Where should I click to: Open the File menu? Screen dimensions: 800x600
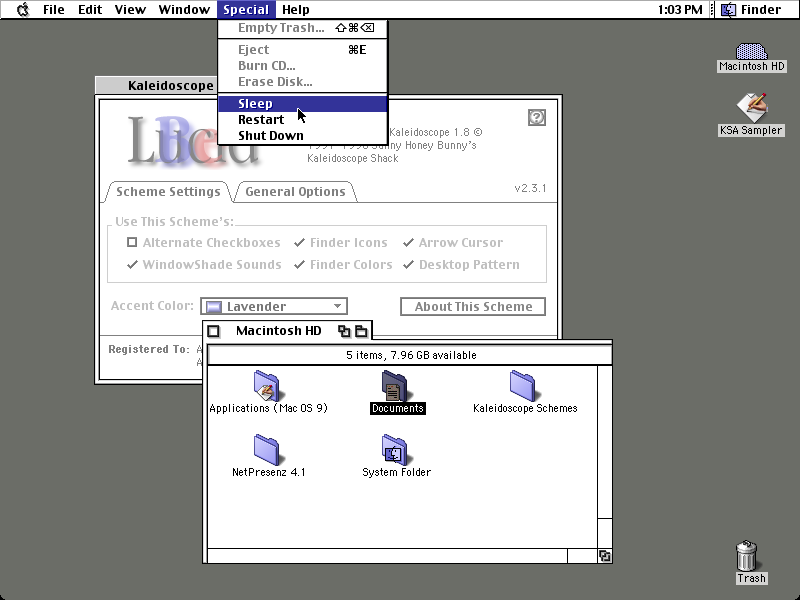coord(54,10)
